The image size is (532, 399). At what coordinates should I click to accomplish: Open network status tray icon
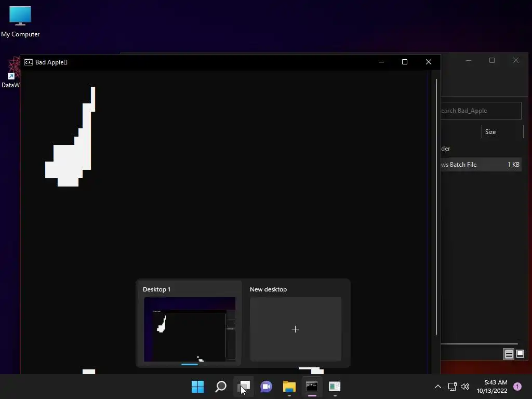(453, 387)
